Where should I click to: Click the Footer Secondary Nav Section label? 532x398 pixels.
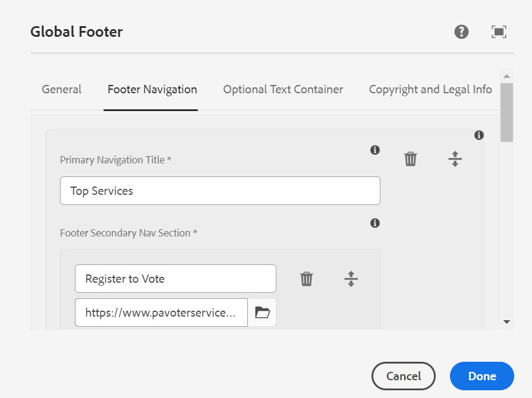tap(128, 233)
